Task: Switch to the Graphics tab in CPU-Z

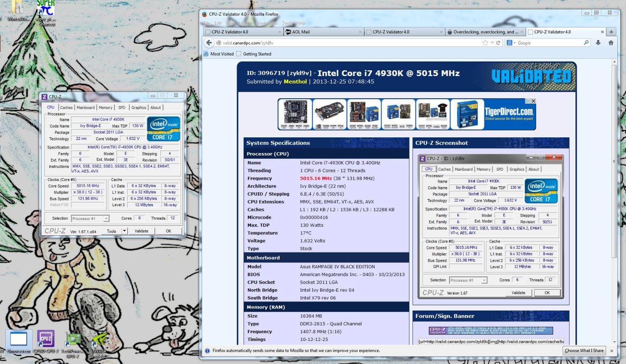Action: [x=139, y=107]
